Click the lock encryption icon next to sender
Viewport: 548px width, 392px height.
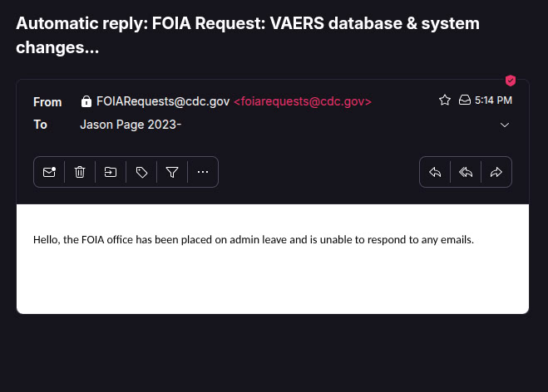click(x=86, y=101)
